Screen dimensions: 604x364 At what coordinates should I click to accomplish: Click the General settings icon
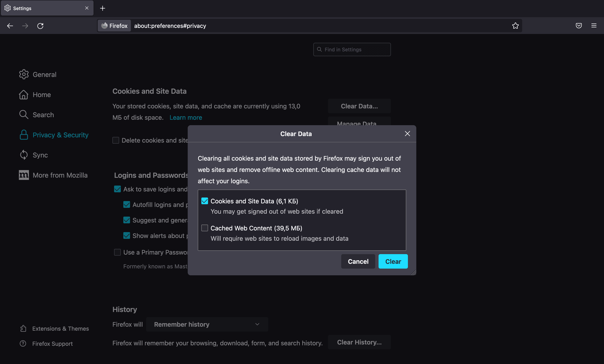click(x=24, y=74)
